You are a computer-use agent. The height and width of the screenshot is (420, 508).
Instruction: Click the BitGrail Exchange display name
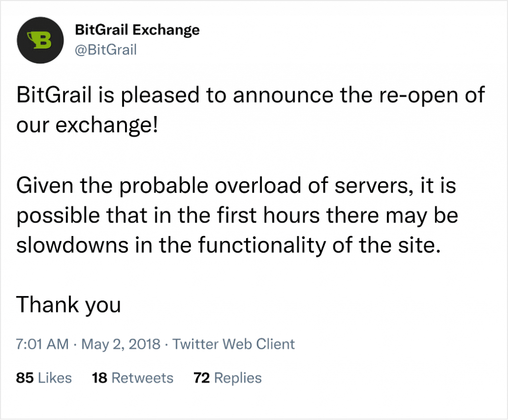(137, 30)
